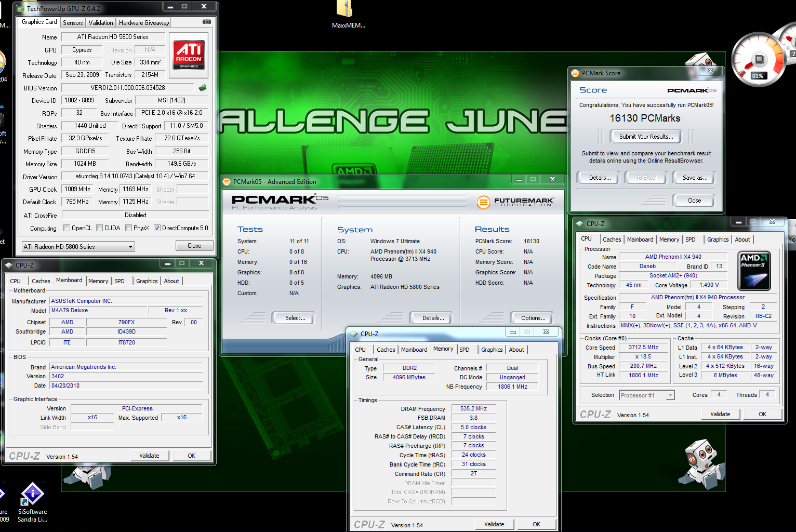Enable the OpenCL checkbox in GPU-Z

pyautogui.click(x=67, y=228)
